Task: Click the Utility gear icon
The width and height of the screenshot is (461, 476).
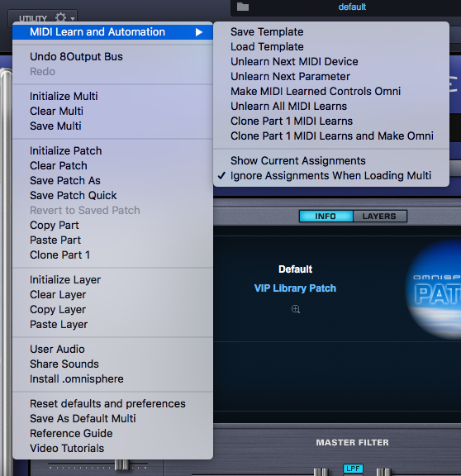Action: 60,17
